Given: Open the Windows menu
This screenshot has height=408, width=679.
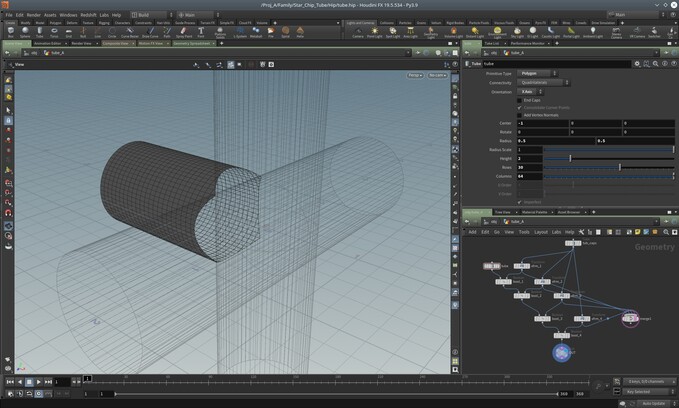Looking at the screenshot, I should tap(68, 15).
